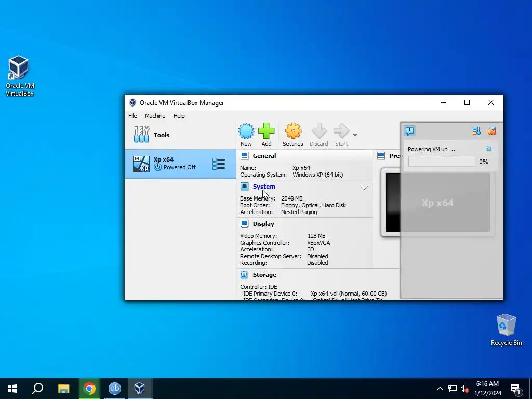Click the Boot Order value text

[313, 205]
